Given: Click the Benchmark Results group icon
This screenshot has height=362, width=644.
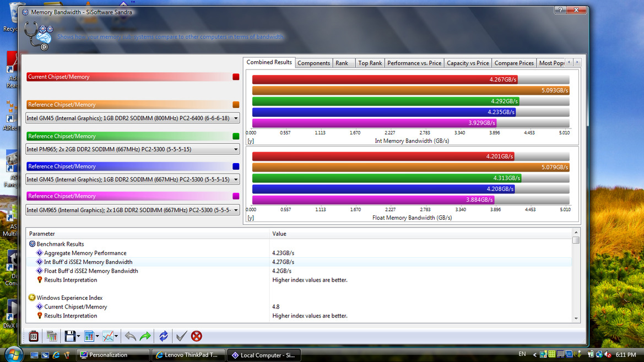Looking at the screenshot, I should pos(32,244).
